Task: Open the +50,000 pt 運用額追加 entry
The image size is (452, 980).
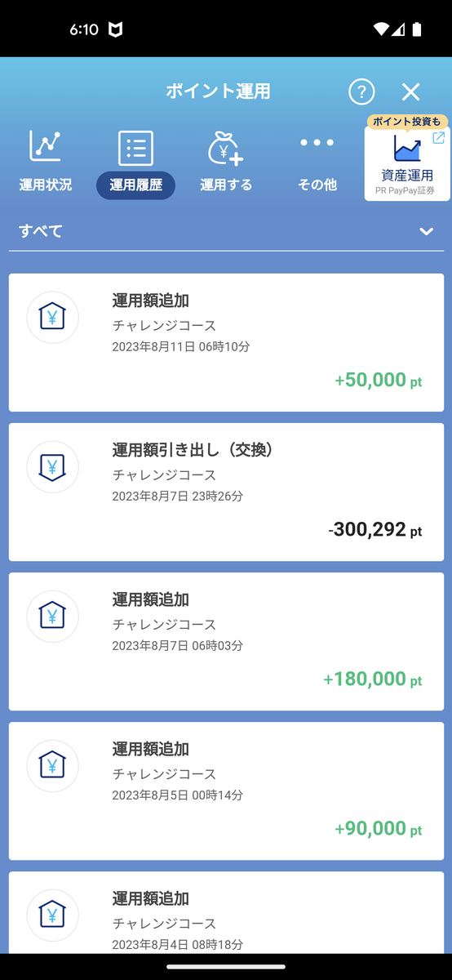Action: click(226, 342)
